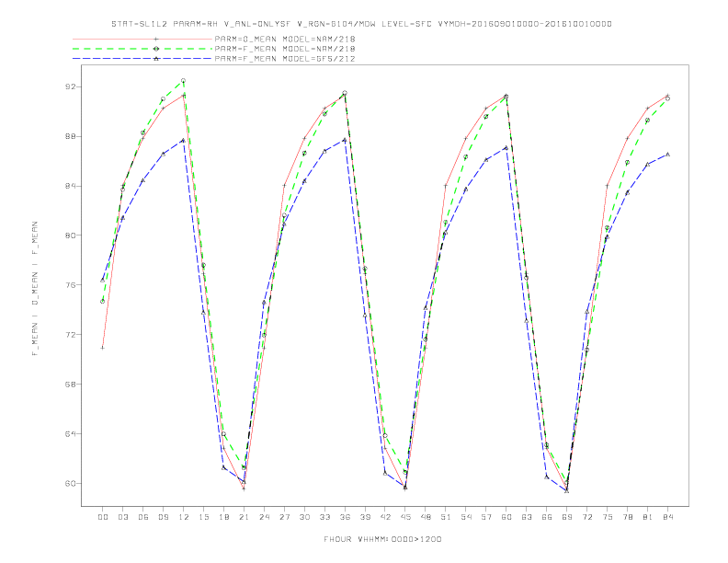Click the x-axis tick label 63
This screenshot has height=563, width=728.
527,517
